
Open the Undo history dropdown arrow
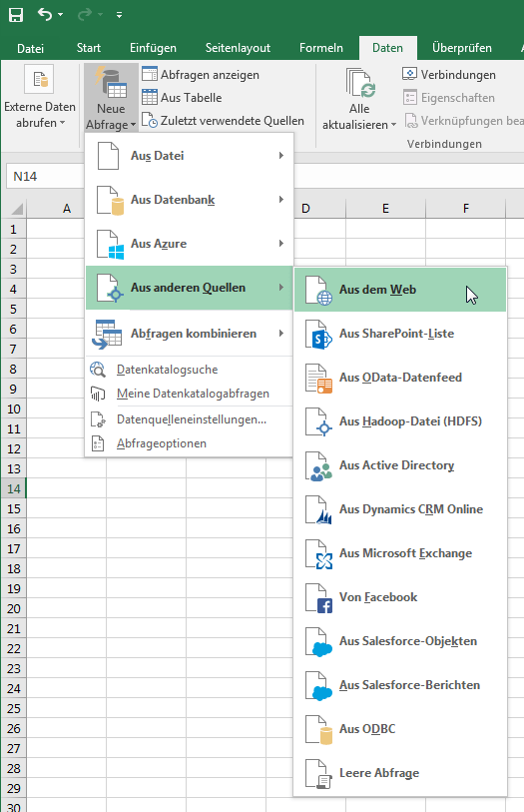coord(61,15)
